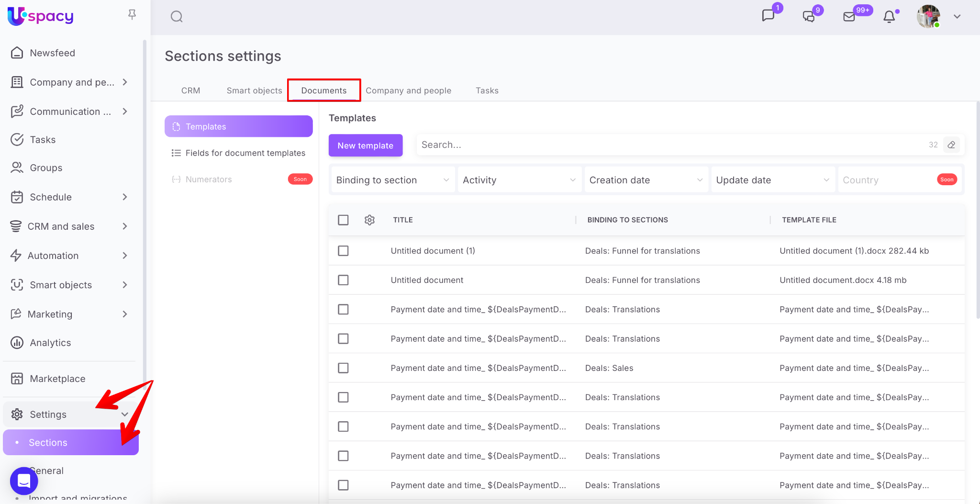Tick the select-all checkbox in table header
Screen dimensions: 980x504
[343, 220]
